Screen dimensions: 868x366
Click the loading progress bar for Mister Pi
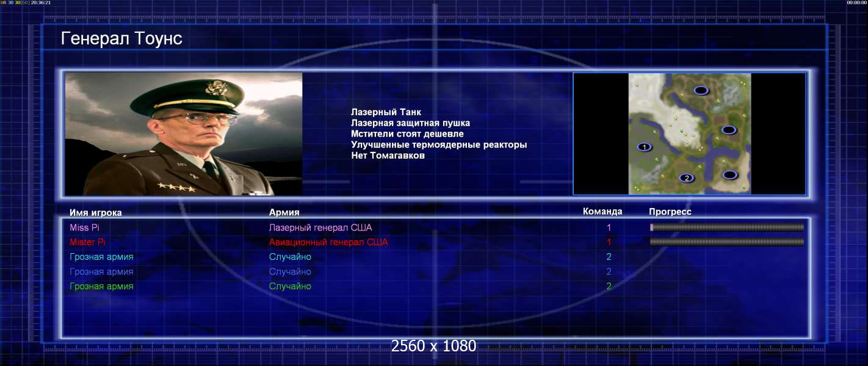(727, 242)
